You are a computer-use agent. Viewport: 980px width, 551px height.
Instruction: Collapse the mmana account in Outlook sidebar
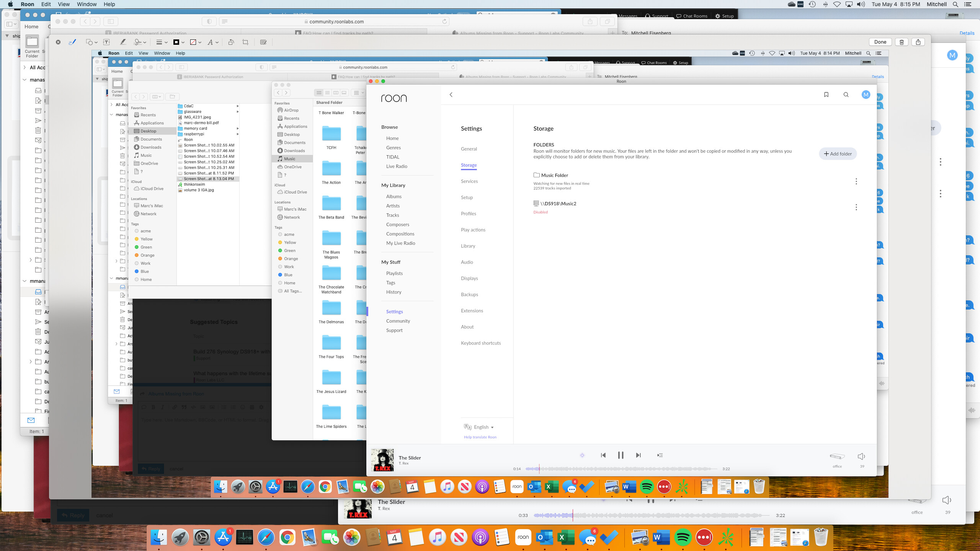25,281
